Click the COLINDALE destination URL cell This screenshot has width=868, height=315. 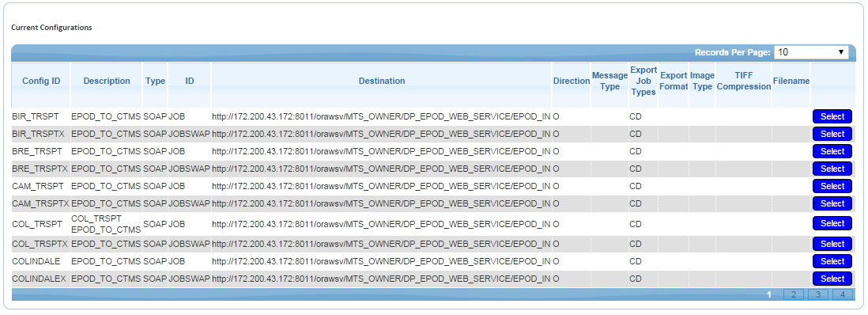pyautogui.click(x=381, y=261)
